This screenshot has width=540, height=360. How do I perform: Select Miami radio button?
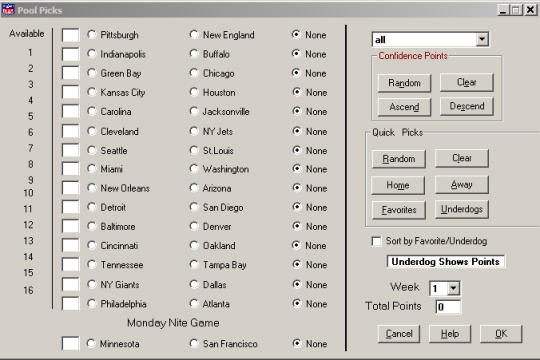click(x=92, y=168)
